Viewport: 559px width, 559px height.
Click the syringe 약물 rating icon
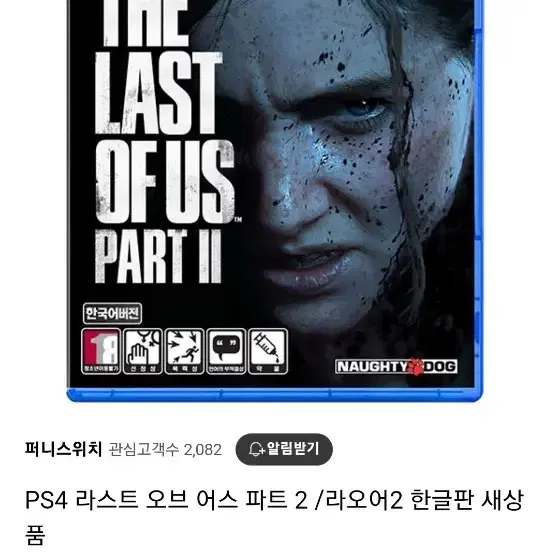point(268,351)
